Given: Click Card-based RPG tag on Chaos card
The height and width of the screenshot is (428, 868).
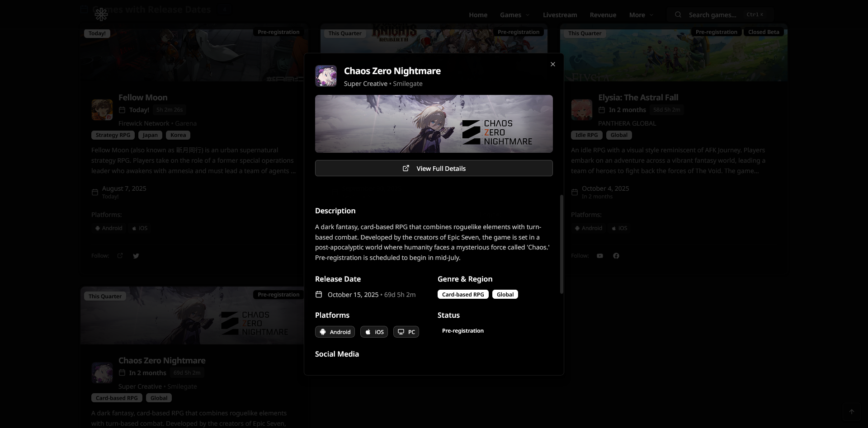Looking at the screenshot, I should pos(117,398).
